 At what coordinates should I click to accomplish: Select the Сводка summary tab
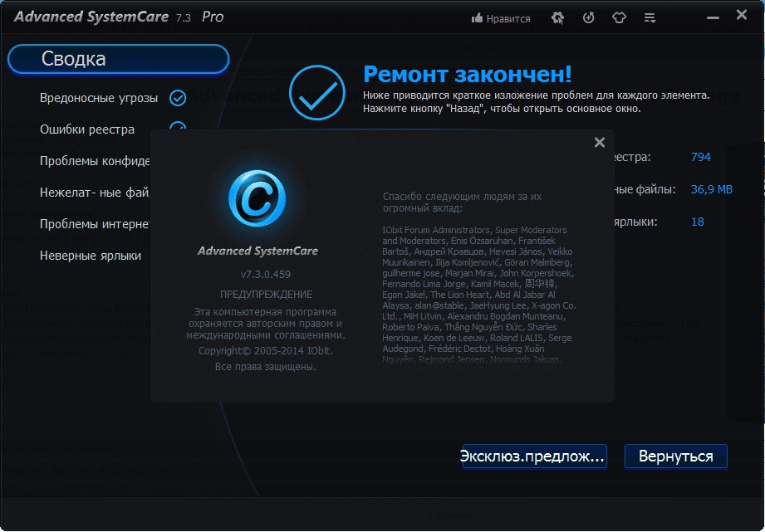[119, 59]
